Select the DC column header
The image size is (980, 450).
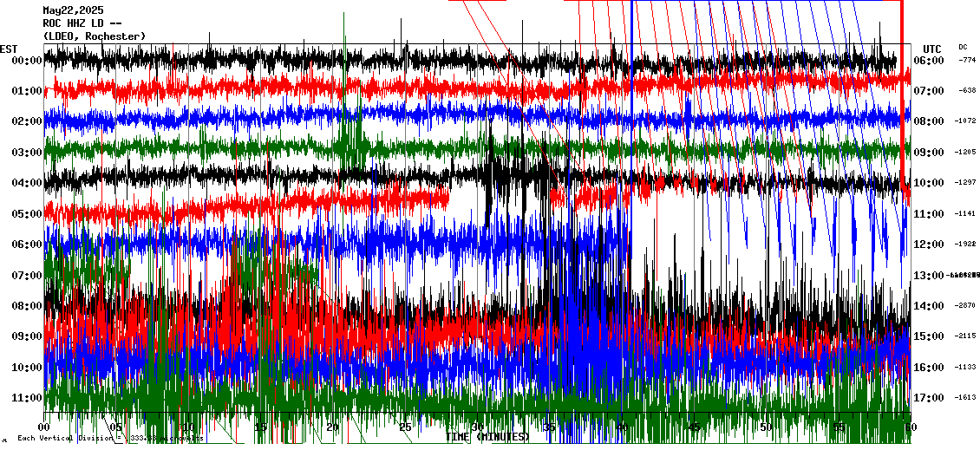pos(963,47)
